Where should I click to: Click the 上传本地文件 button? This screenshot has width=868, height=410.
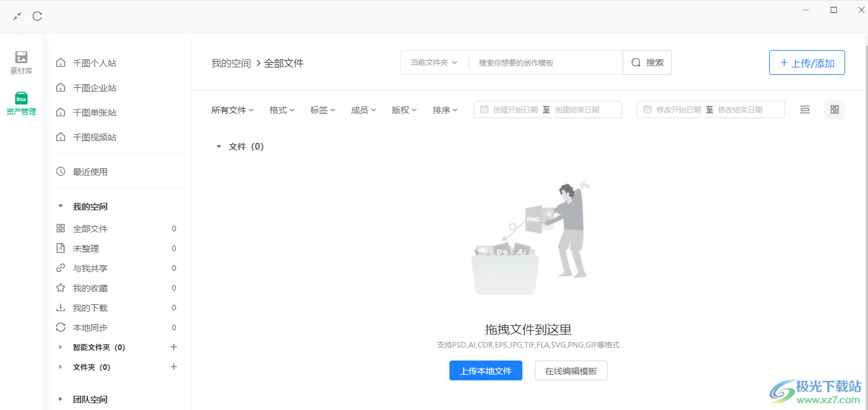(486, 370)
